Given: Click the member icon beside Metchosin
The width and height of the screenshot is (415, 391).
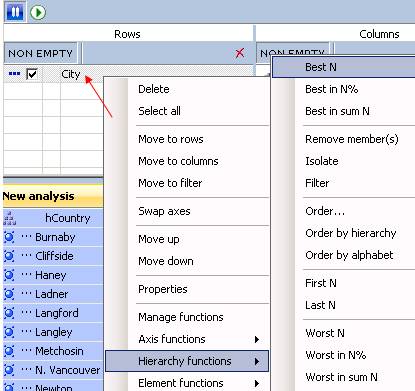Looking at the screenshot, I should click(x=9, y=351).
